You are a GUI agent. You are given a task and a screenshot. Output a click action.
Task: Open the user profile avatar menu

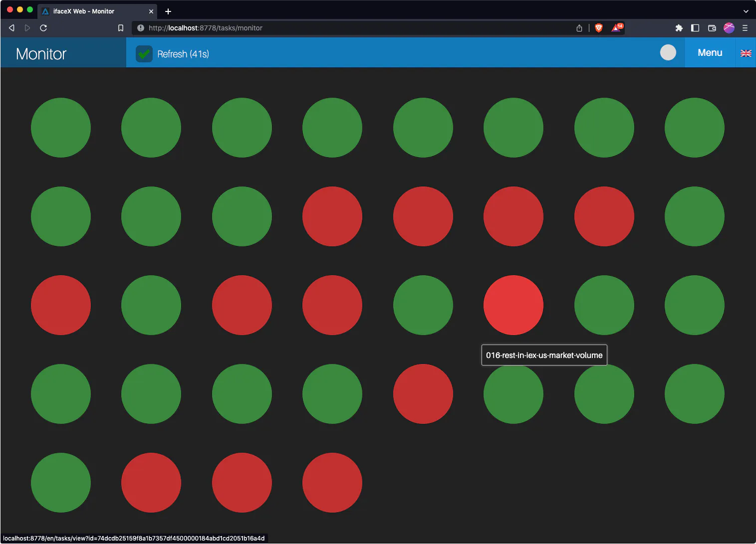(x=729, y=28)
